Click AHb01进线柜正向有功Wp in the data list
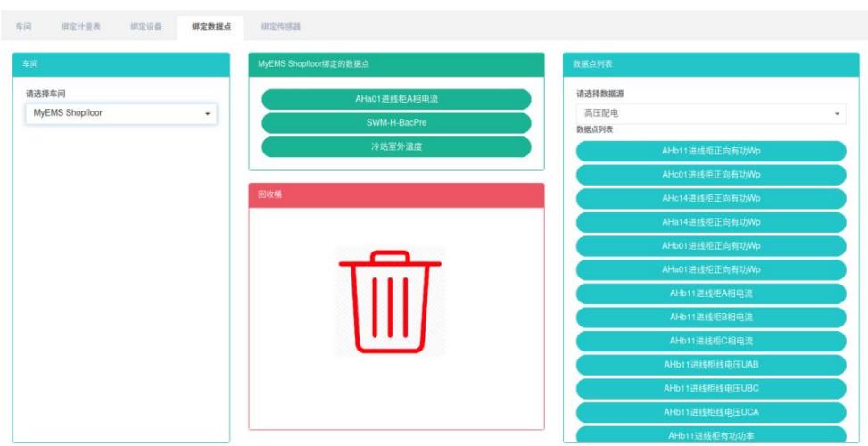The width and height of the screenshot is (868, 446). pos(710,246)
